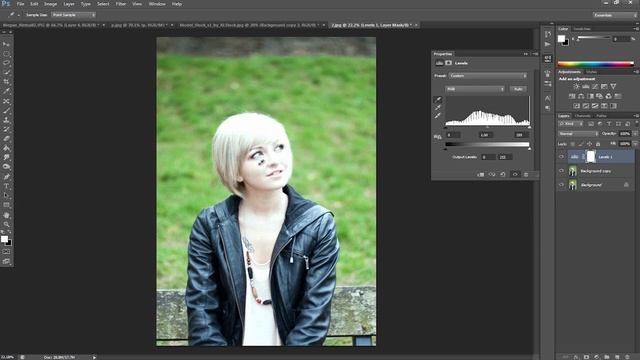Click the view previous state icon
Viewport: 640px width, 360px height.
coord(492,174)
